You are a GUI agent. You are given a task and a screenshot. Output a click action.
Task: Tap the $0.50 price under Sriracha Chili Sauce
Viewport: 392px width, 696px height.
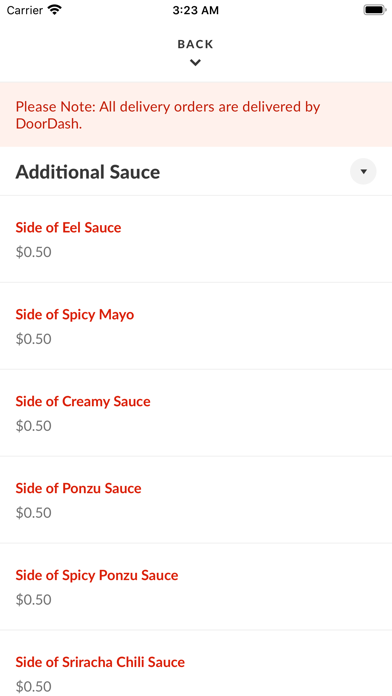click(x=34, y=687)
